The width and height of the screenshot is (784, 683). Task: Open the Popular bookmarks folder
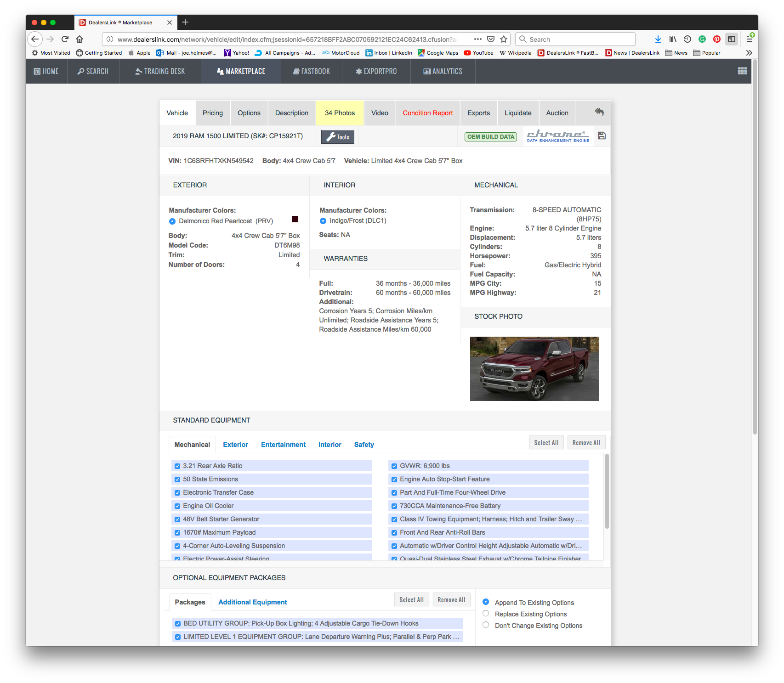(707, 53)
